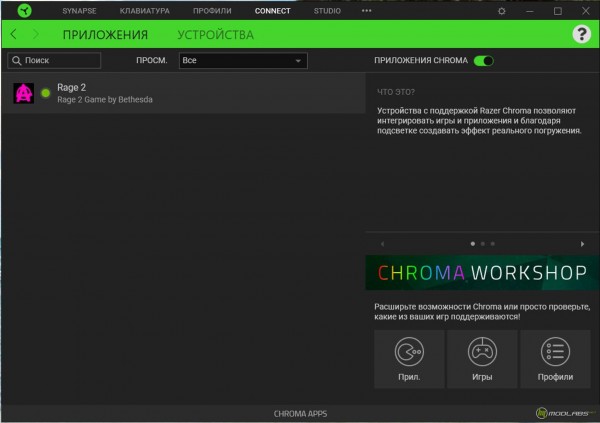Image resolution: width=600 pixels, height=423 pixels.
Task: Switch to the Connect tab
Action: click(x=272, y=11)
